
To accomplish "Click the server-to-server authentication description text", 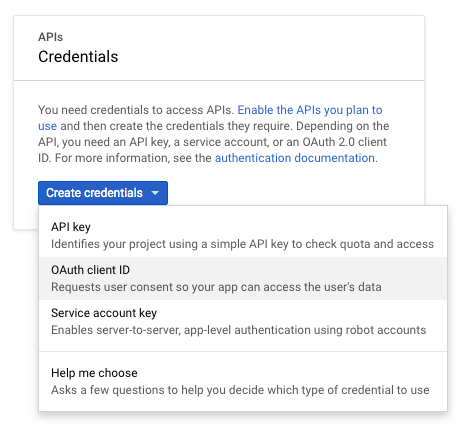I will click(x=239, y=330).
